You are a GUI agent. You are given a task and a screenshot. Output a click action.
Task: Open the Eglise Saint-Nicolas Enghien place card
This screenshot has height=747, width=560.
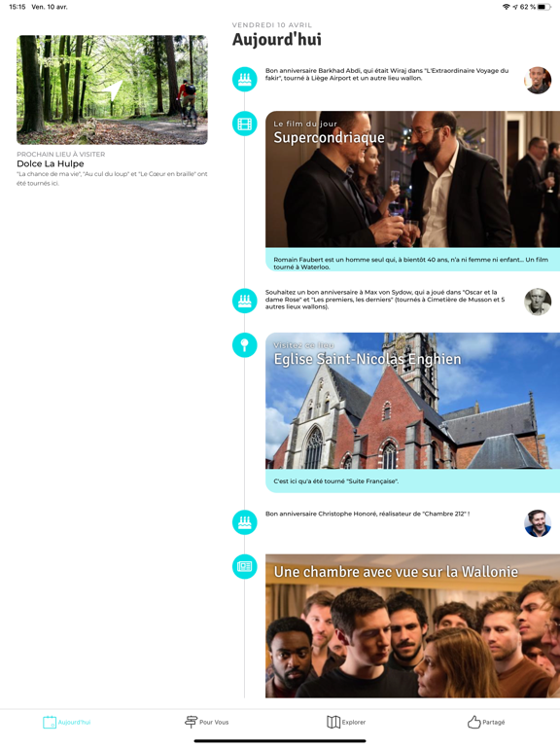click(412, 401)
